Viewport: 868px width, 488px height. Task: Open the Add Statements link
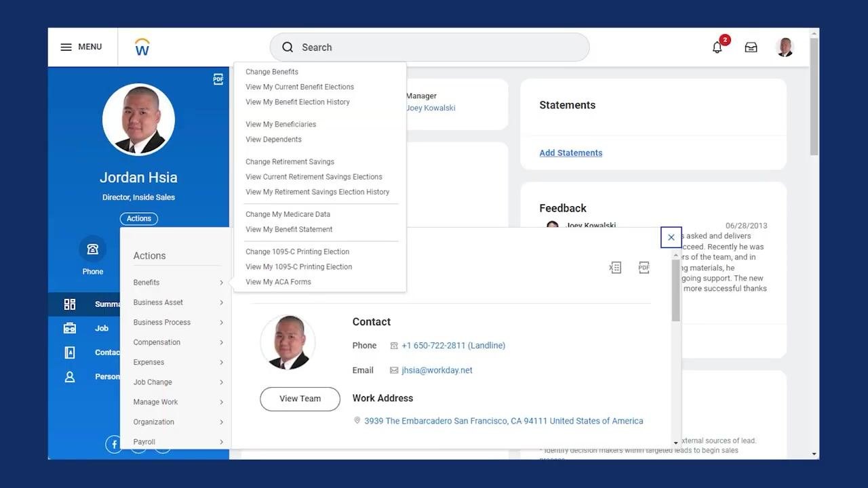pyautogui.click(x=571, y=153)
